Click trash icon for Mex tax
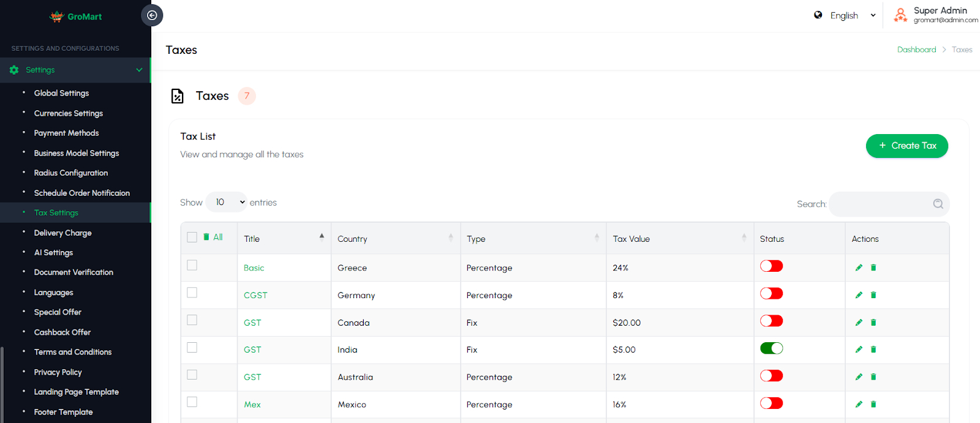This screenshot has height=423, width=980. [873, 404]
